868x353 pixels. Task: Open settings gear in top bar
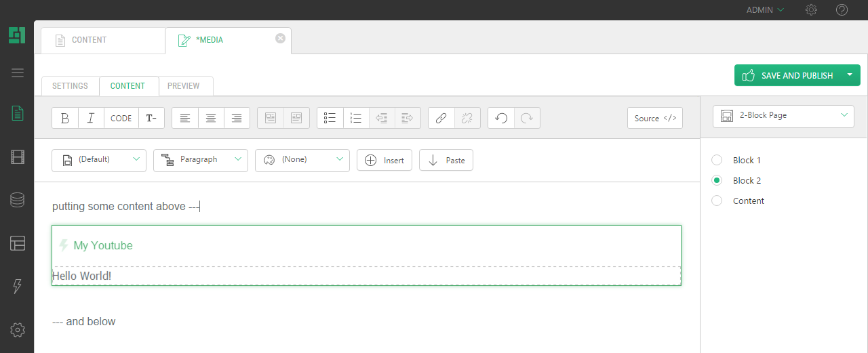[811, 10]
